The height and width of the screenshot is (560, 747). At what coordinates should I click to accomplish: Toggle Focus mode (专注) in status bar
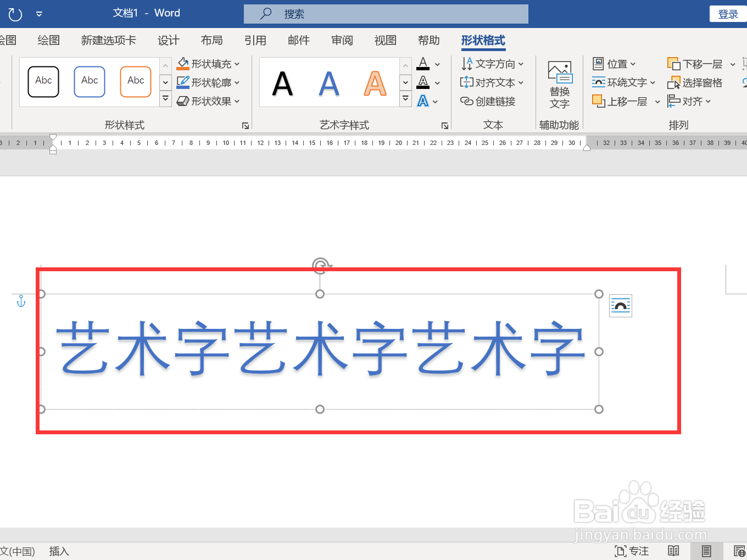[632, 551]
